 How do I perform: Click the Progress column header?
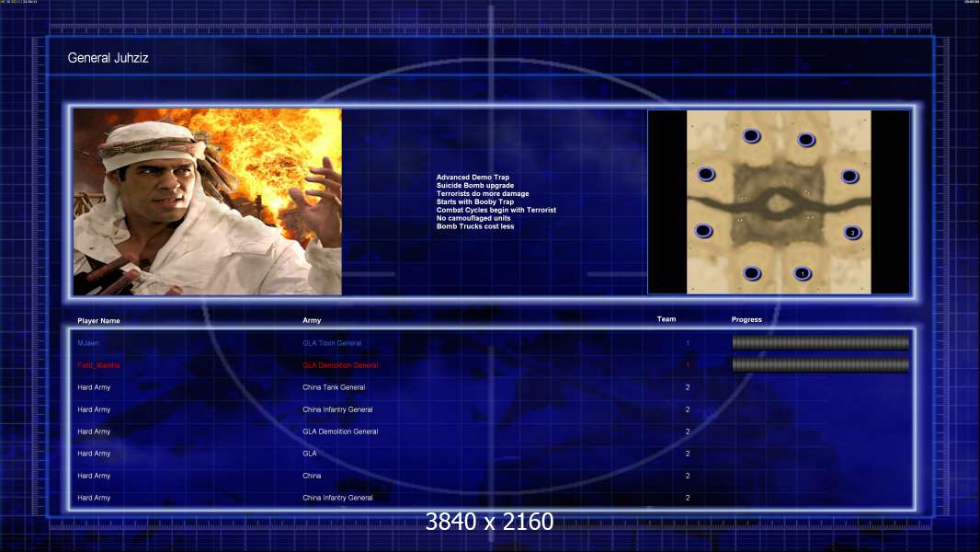(x=746, y=319)
